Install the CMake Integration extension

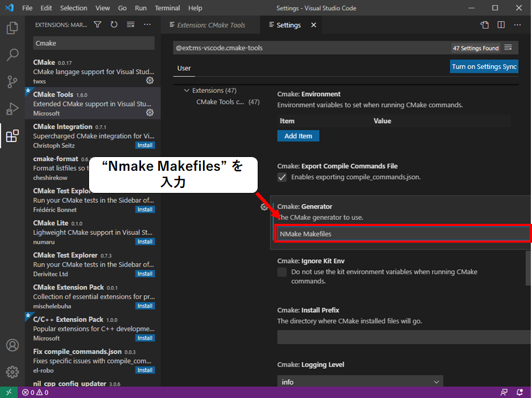pyautogui.click(x=145, y=145)
